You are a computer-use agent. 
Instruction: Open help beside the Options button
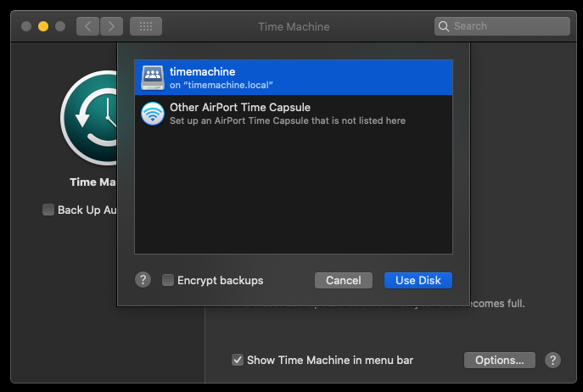tap(553, 360)
